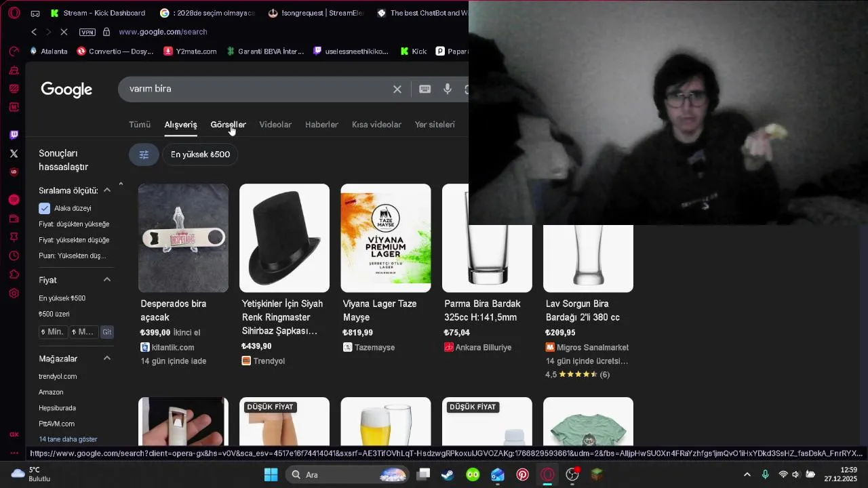Clear the Google search box with X
The height and width of the screenshot is (488, 868).
pyautogui.click(x=397, y=89)
